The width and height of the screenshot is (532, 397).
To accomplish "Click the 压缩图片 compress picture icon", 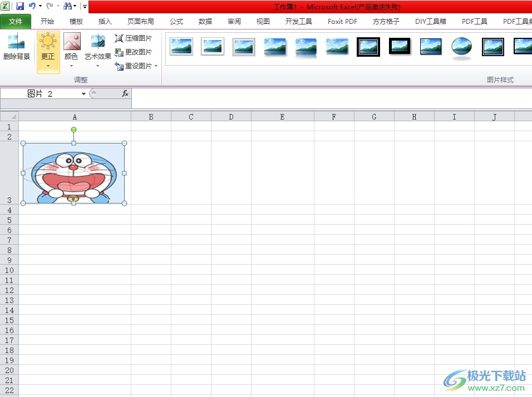I will pos(119,38).
